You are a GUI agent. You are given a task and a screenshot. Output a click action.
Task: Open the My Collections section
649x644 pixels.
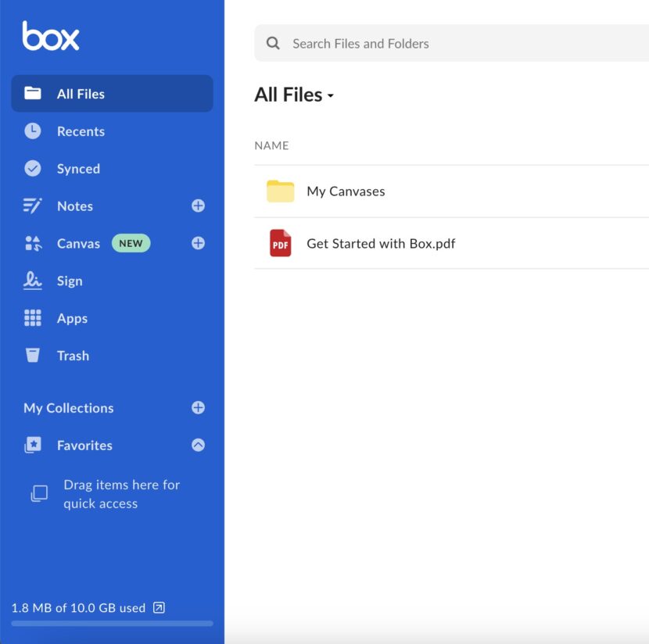click(x=68, y=407)
